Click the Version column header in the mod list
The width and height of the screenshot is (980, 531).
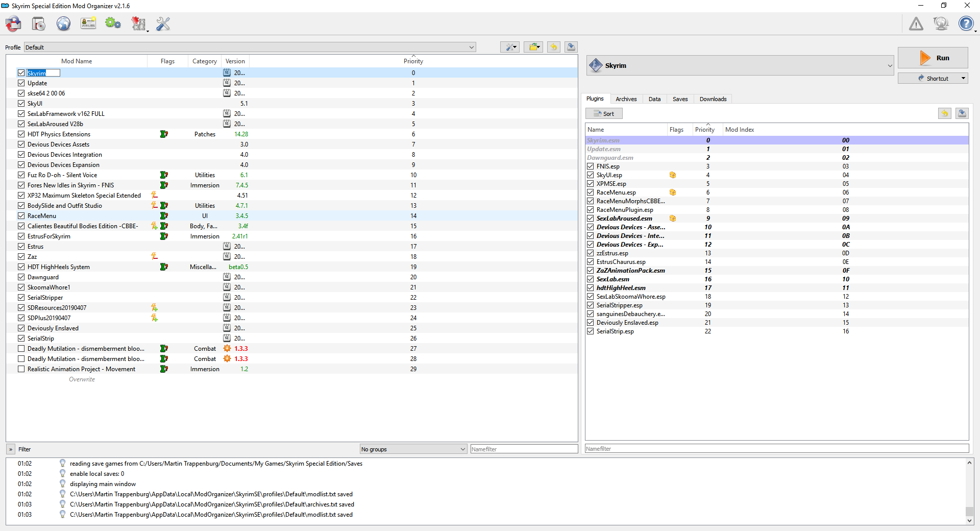235,61
